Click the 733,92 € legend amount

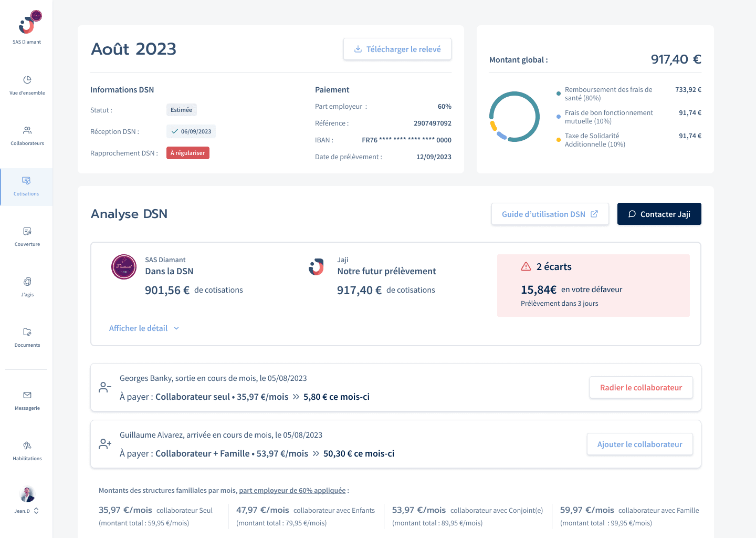(688, 90)
